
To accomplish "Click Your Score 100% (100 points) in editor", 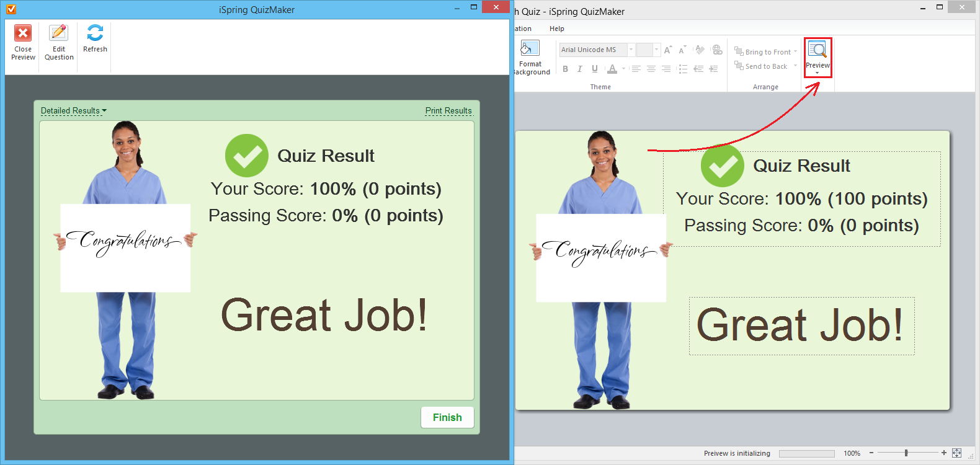I will (x=801, y=198).
